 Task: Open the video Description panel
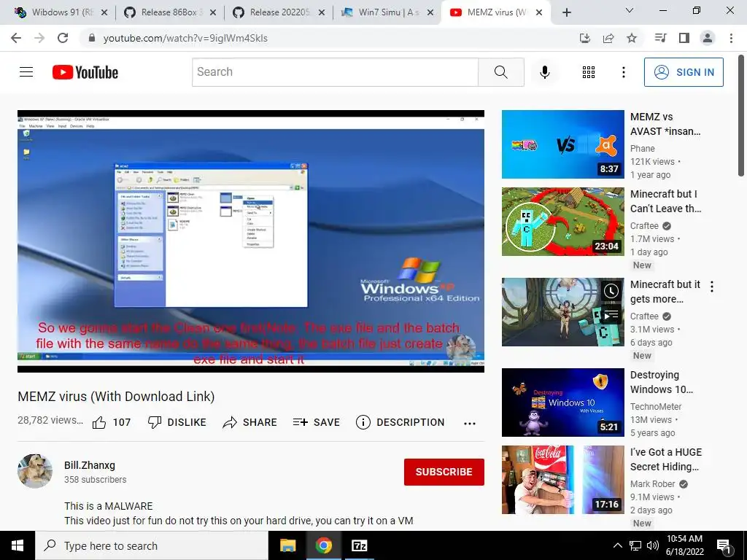pos(400,422)
